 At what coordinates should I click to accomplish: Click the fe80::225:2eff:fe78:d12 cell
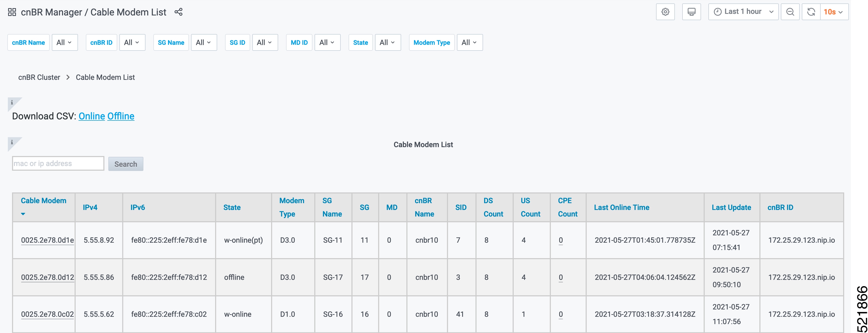pyautogui.click(x=169, y=277)
